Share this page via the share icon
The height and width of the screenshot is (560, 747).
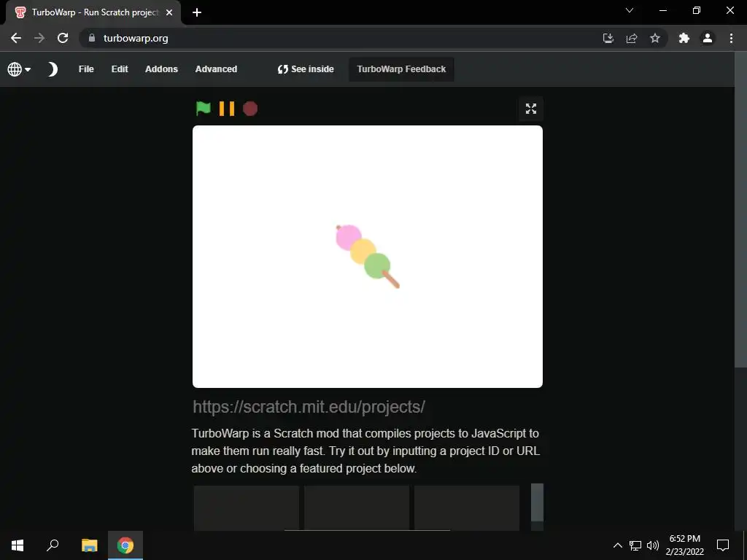pyautogui.click(x=632, y=38)
